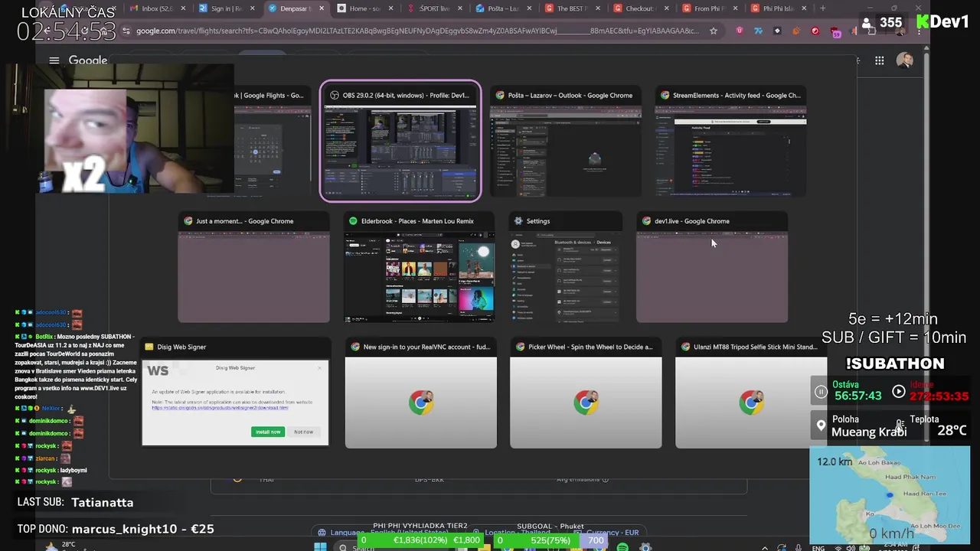Click 'Not now' in Disig Web Signer
980x551 pixels.
pyautogui.click(x=303, y=432)
